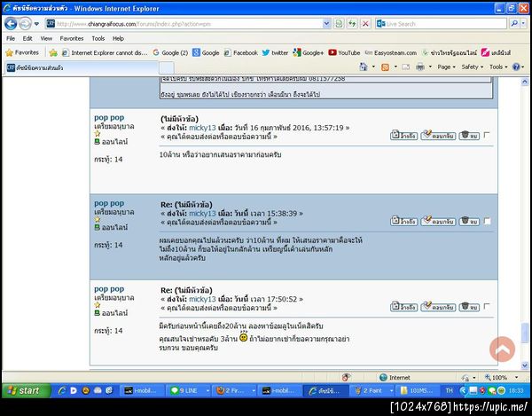Tick the checkbox on 17:50:52 message

(487, 306)
